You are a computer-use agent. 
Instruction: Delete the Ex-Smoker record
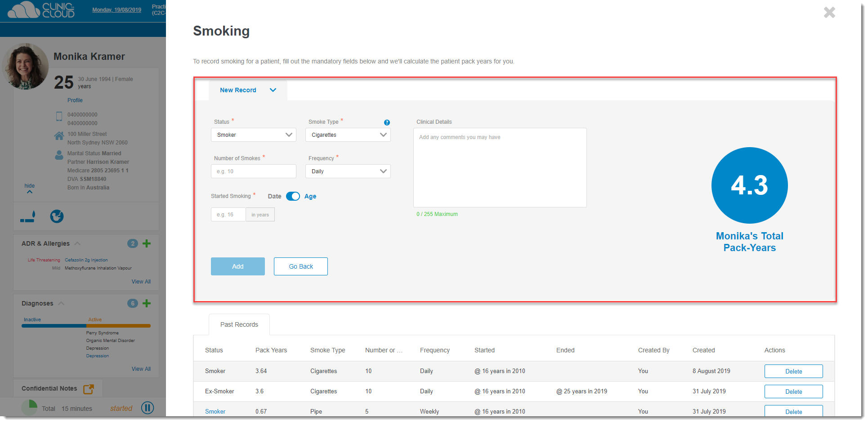[x=794, y=391]
